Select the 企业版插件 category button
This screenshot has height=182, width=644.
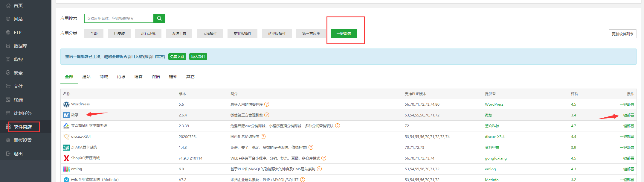[277, 33]
